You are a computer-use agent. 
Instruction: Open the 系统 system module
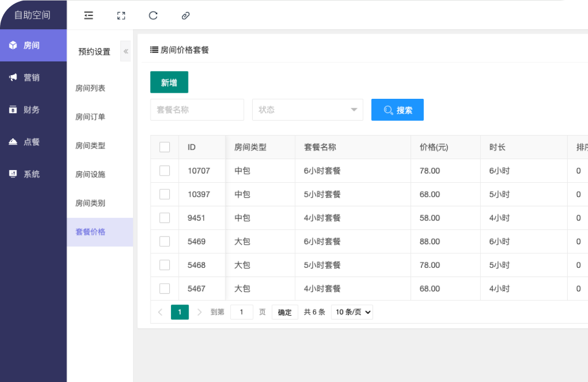click(33, 174)
